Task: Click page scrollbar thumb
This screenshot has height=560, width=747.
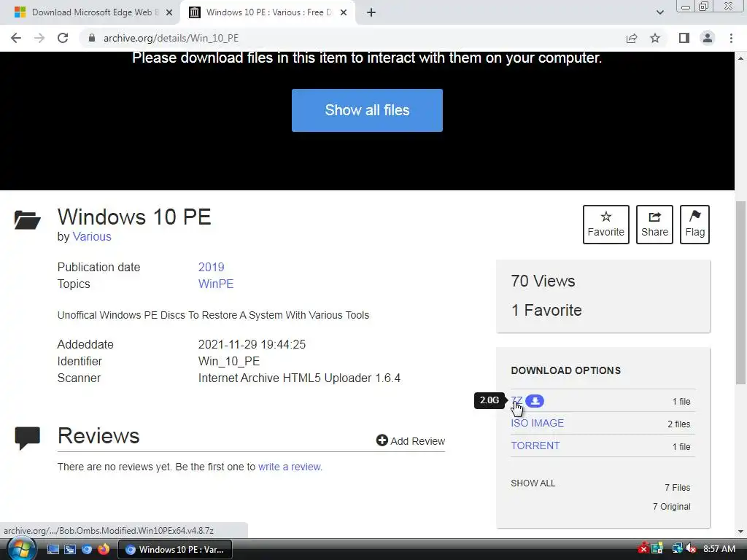Action: pos(740,293)
